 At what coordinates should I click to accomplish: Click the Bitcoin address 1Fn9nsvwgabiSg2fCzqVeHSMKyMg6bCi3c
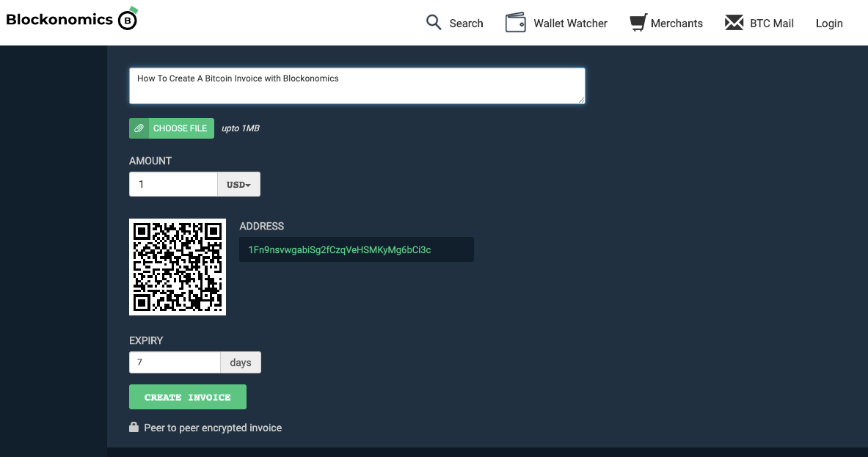point(355,249)
